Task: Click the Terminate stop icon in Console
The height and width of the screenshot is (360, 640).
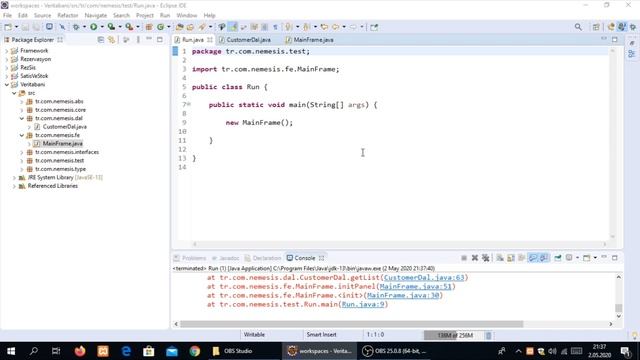Action: click(464, 258)
